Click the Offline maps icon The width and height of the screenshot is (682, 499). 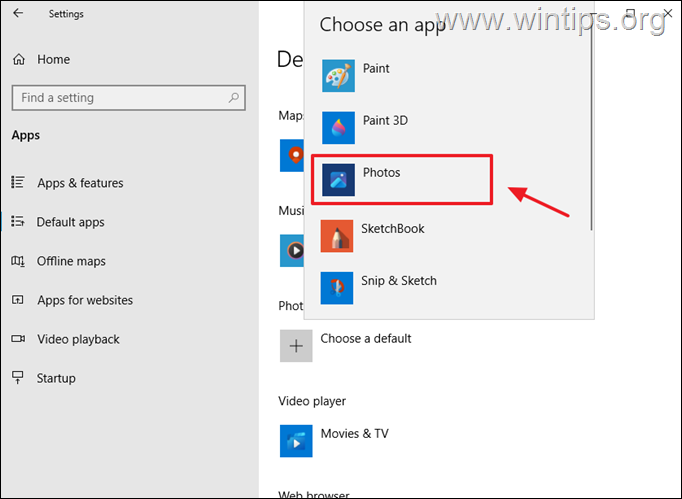tap(18, 261)
